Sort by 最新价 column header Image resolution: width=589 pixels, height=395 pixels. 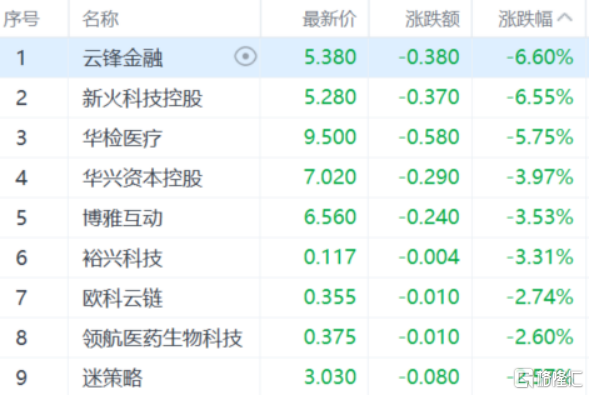coord(329,18)
